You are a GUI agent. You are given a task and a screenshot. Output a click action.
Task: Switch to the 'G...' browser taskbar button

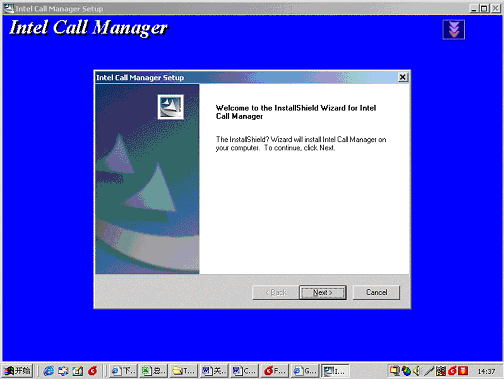pyautogui.click(x=305, y=371)
